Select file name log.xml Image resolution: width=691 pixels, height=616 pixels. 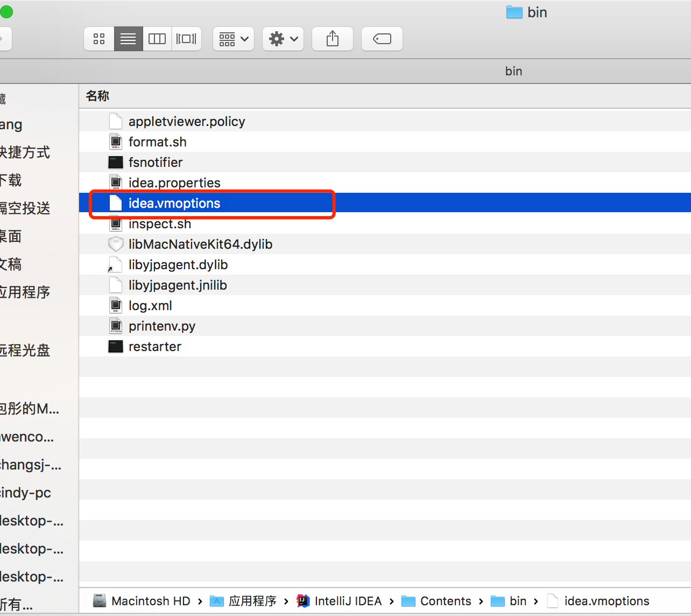[150, 305]
